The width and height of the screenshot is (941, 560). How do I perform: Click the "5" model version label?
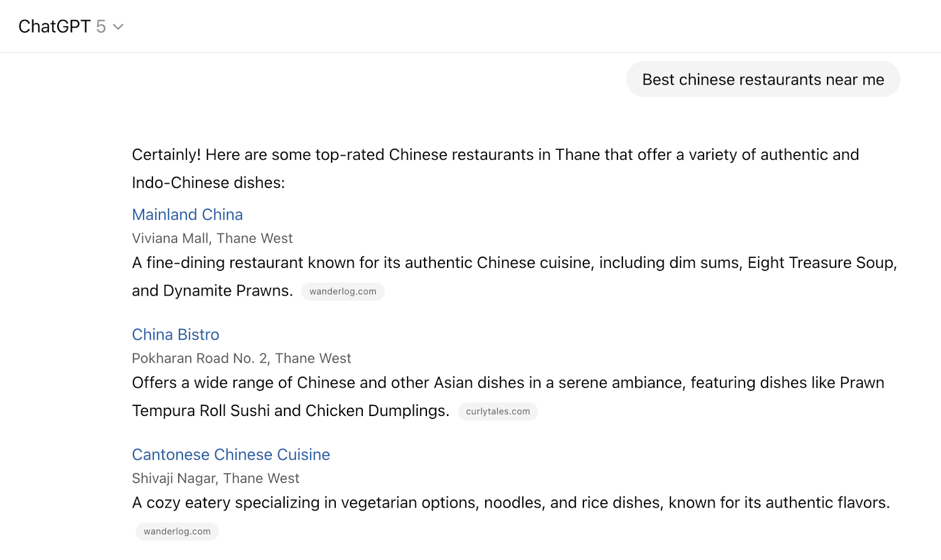[x=100, y=26]
